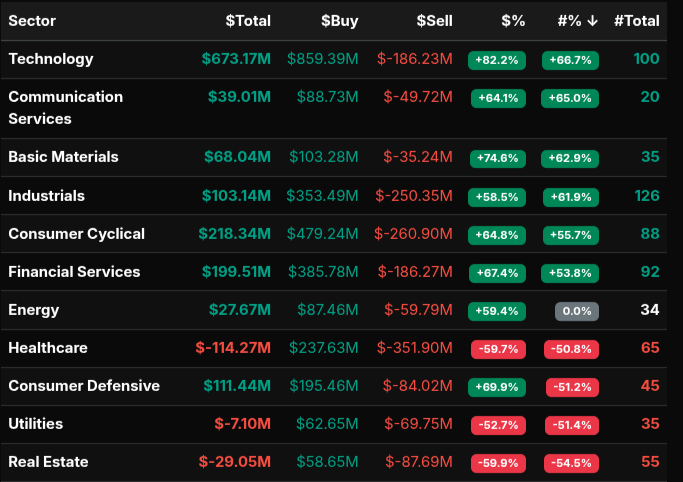Sort by the #% column descending arrow
Screen dimensions: 683x482
click(x=593, y=21)
